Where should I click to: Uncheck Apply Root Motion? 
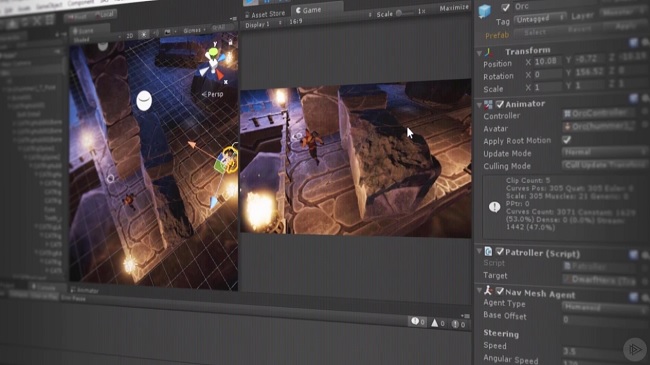tap(567, 139)
